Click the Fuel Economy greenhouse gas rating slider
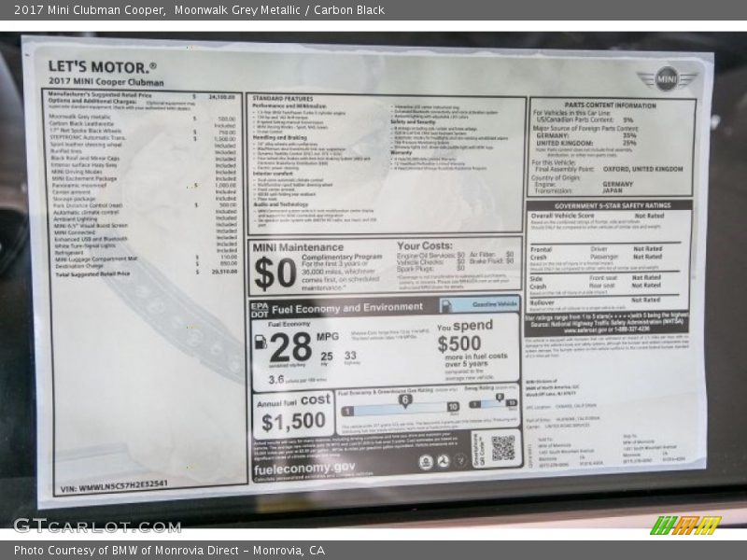The image size is (747, 560). point(400,408)
